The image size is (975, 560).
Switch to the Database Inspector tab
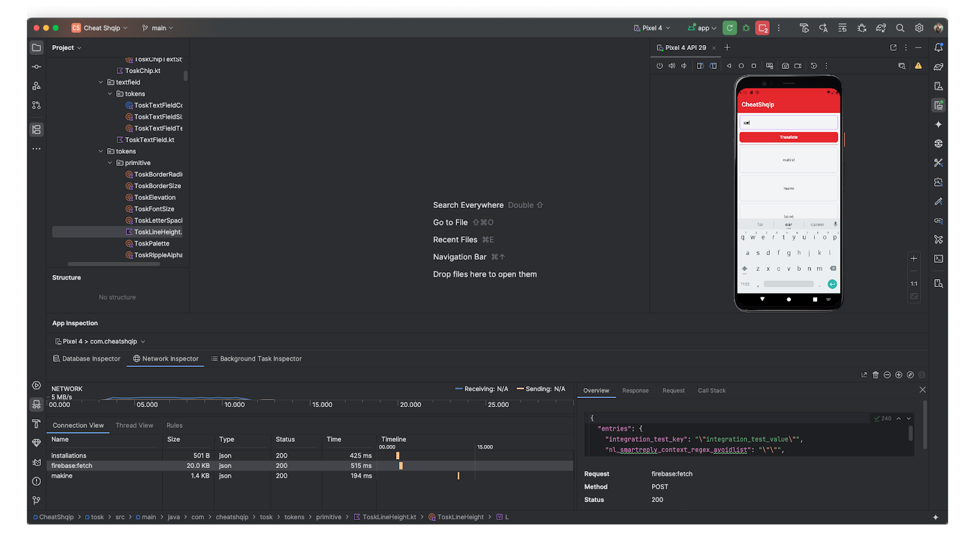point(87,359)
